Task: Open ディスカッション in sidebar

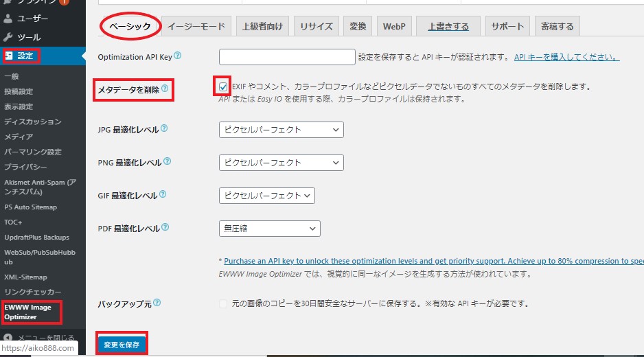Action: [x=33, y=122]
